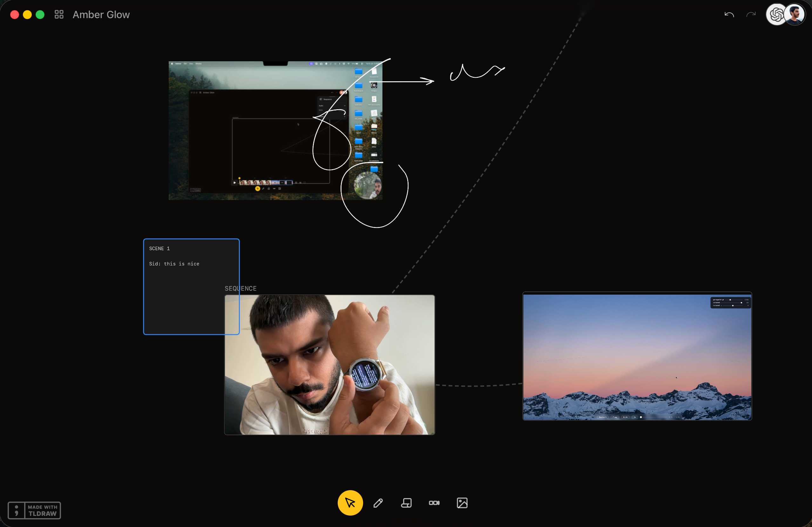
Task: Click the SEQUENCE frame label
Action: 240,288
